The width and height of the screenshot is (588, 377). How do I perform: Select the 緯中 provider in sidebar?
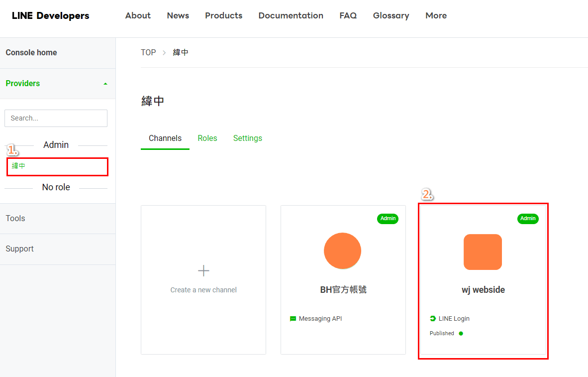coord(19,166)
